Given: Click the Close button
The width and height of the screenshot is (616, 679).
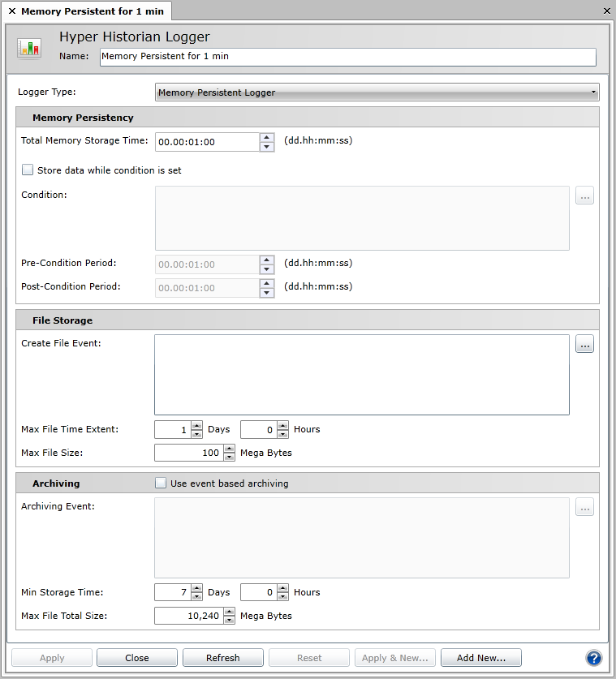Looking at the screenshot, I should [x=136, y=658].
